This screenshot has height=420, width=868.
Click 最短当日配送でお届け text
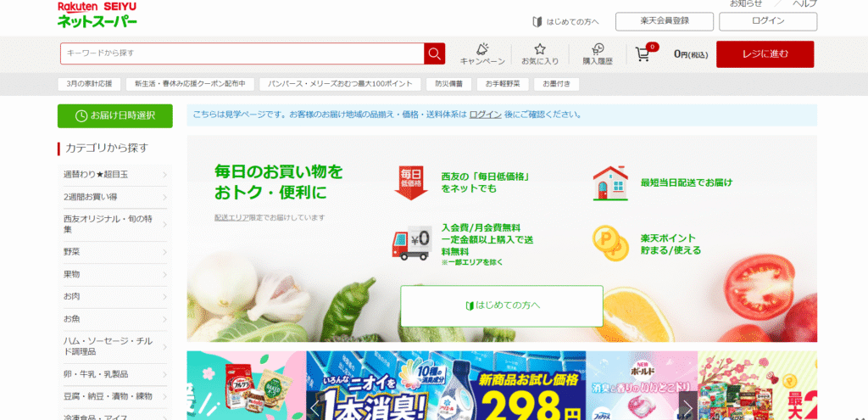(686, 182)
